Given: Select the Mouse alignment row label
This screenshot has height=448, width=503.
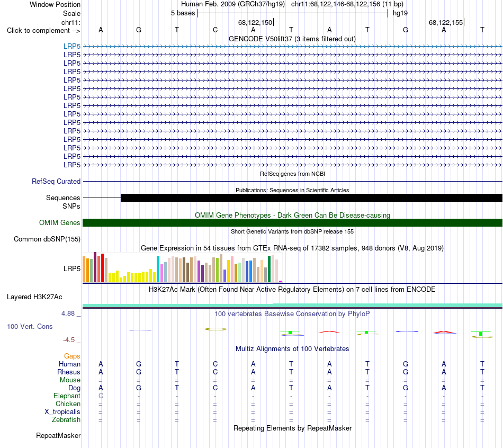Looking at the screenshot, I should 70,380.
